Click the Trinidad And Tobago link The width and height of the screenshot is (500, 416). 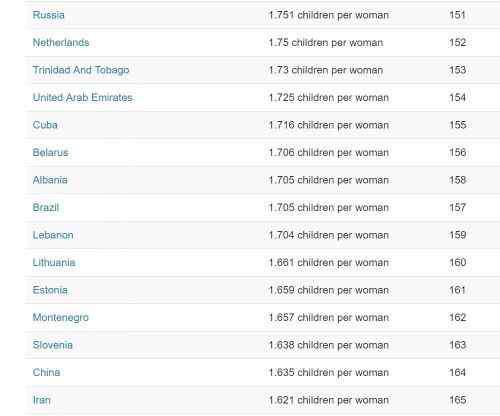(81, 70)
